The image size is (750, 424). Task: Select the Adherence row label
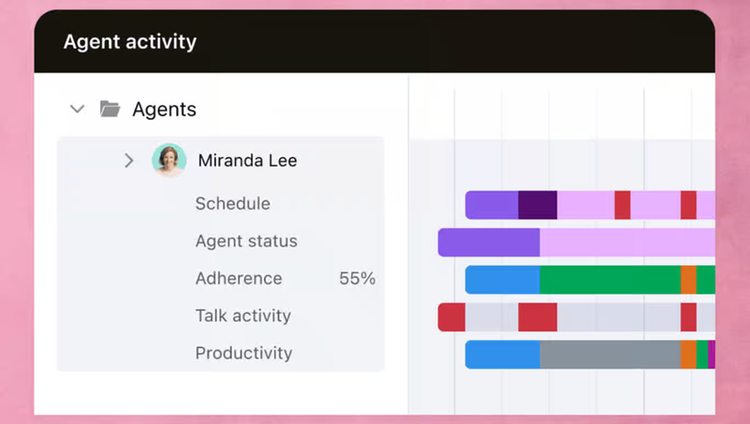pyautogui.click(x=239, y=278)
